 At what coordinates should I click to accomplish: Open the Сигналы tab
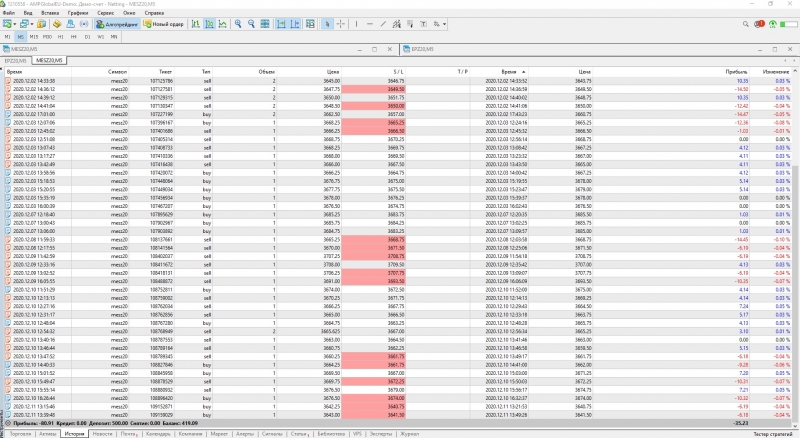(272, 434)
